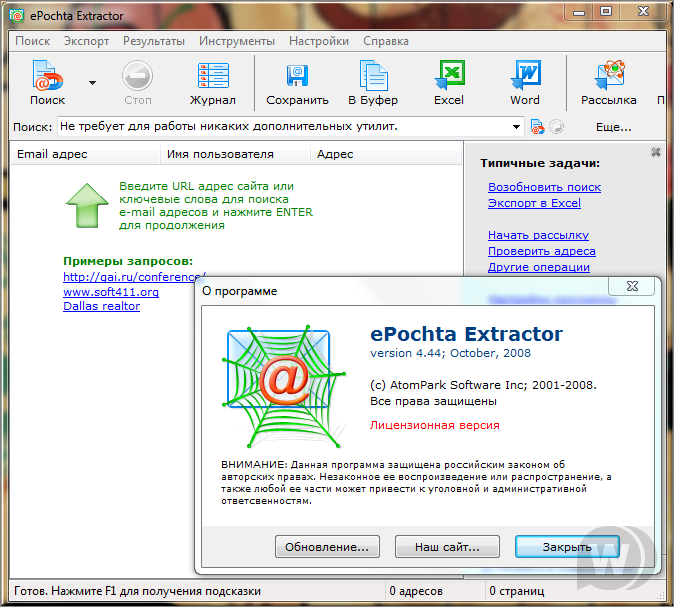Open the Справка menu
Screen dimensions: 674x607
(x=386, y=41)
